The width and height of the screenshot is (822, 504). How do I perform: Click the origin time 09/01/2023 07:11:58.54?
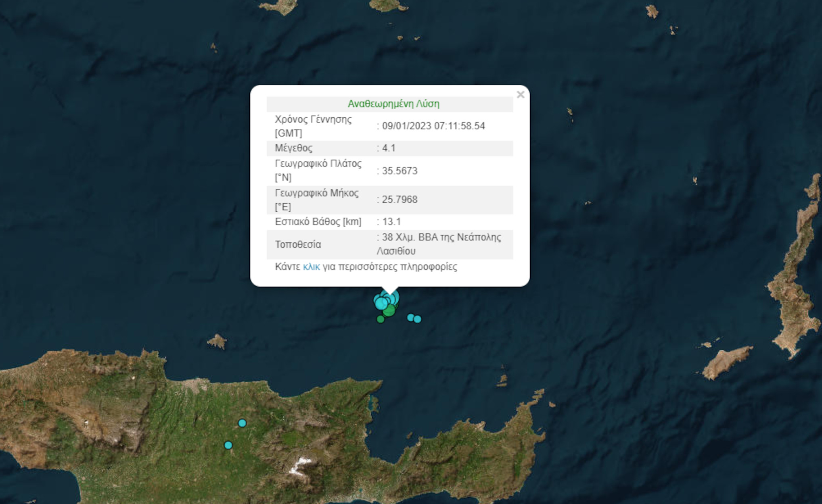coord(433,126)
